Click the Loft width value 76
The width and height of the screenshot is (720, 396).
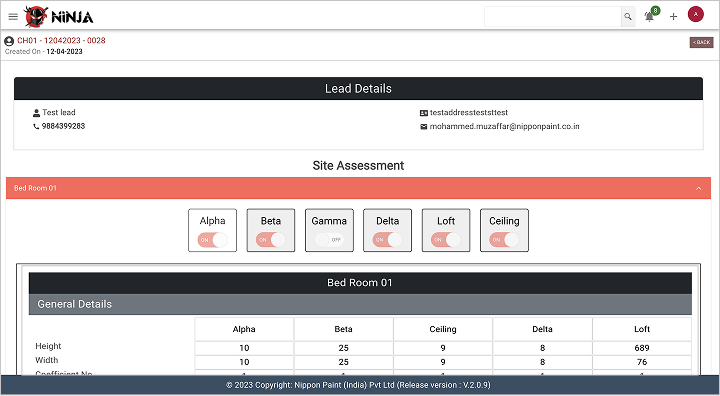[x=642, y=362]
